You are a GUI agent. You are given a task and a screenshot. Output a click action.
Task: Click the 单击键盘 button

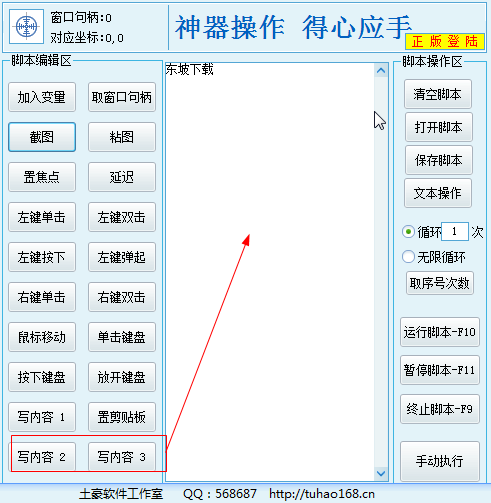(x=122, y=337)
